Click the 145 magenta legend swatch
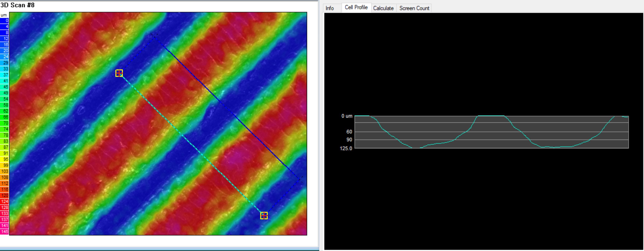 click(x=4, y=232)
